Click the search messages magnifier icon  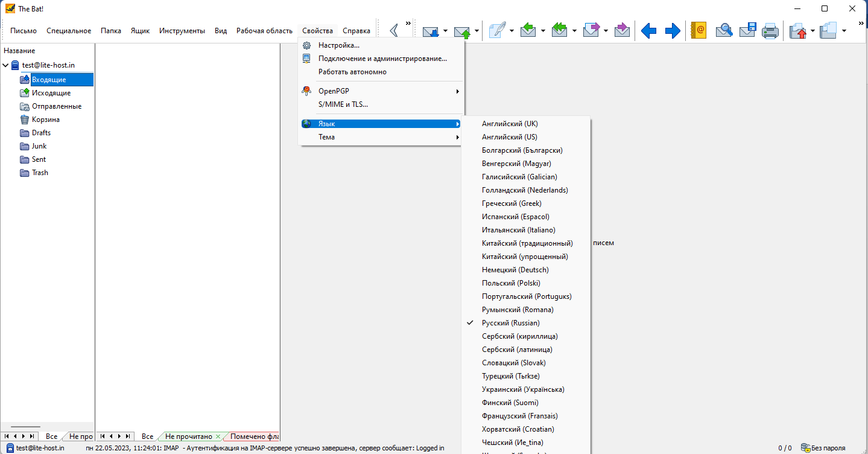[x=724, y=31]
